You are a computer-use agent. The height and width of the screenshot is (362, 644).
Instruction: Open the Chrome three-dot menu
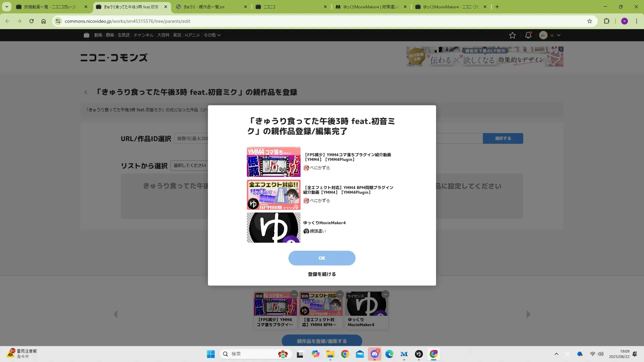[636, 21]
